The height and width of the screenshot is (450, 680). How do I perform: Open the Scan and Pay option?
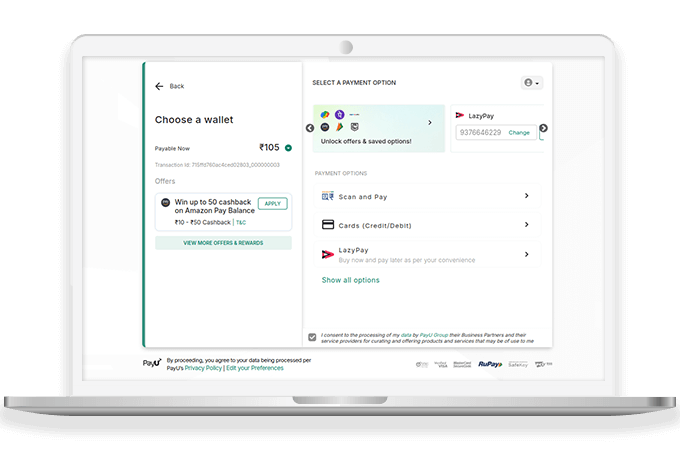tap(427, 196)
